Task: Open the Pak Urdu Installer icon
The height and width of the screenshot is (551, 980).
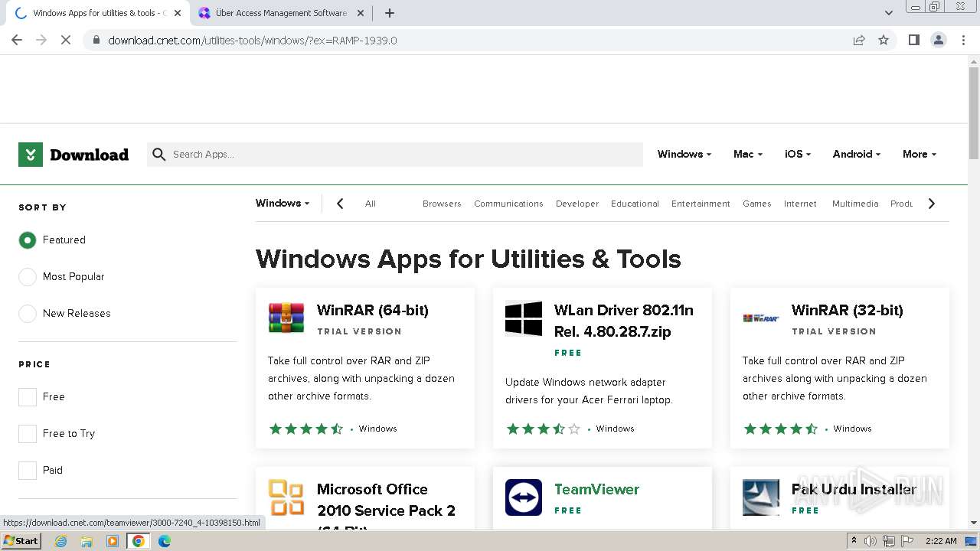Action: click(761, 497)
